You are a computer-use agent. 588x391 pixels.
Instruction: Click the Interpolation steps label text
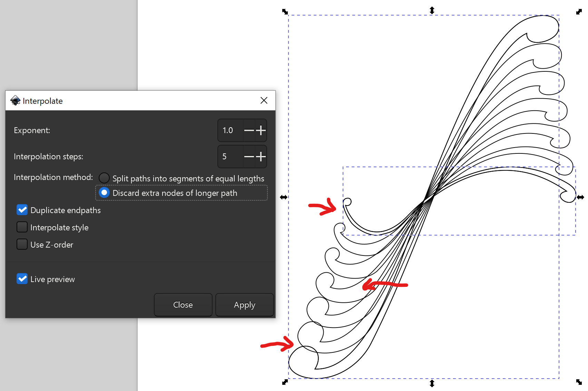click(48, 157)
